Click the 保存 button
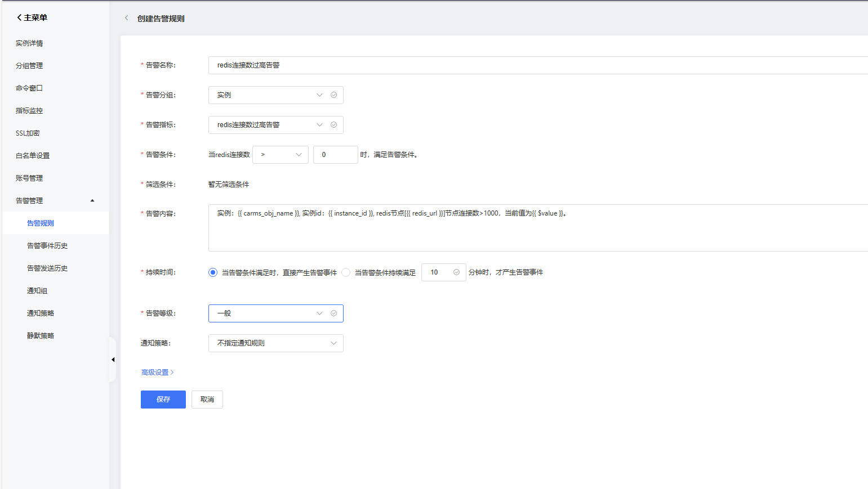Image resolution: width=868 pixels, height=489 pixels. [x=163, y=400]
